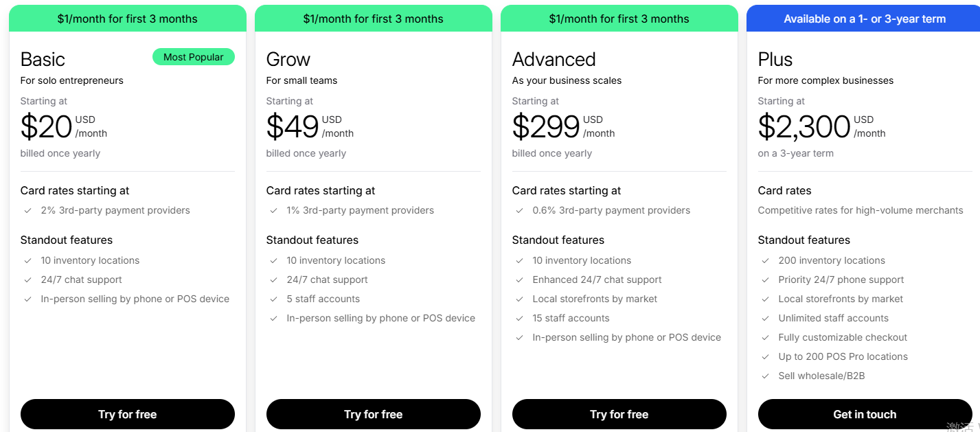Click checkmark beside Fully customizable checkout
This screenshot has height=432, width=980.
(x=766, y=337)
